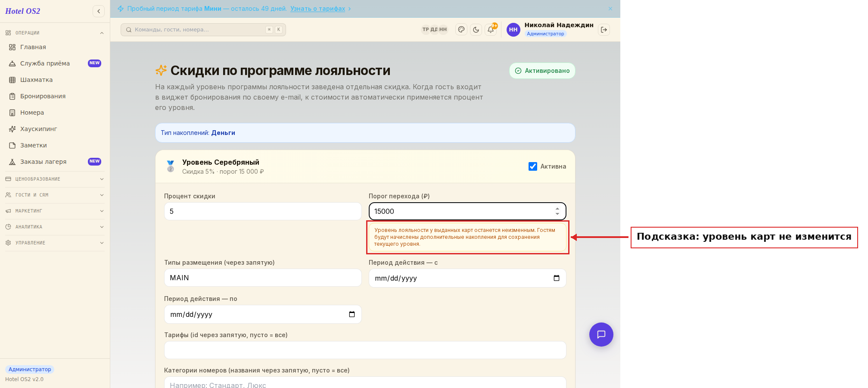Click the Категории номеров input field

pos(365,383)
